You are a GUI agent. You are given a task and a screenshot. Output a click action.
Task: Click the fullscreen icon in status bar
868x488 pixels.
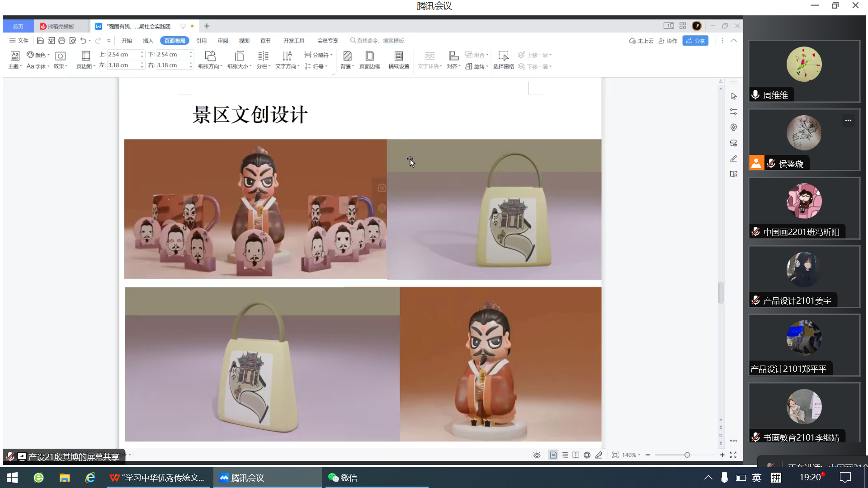(x=733, y=455)
